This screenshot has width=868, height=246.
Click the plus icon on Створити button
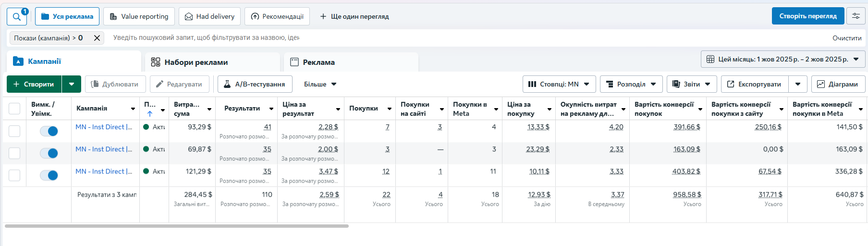point(16,84)
